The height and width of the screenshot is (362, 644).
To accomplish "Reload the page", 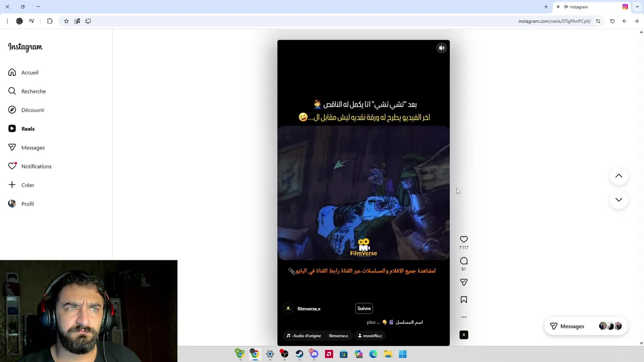I will coord(612,21).
